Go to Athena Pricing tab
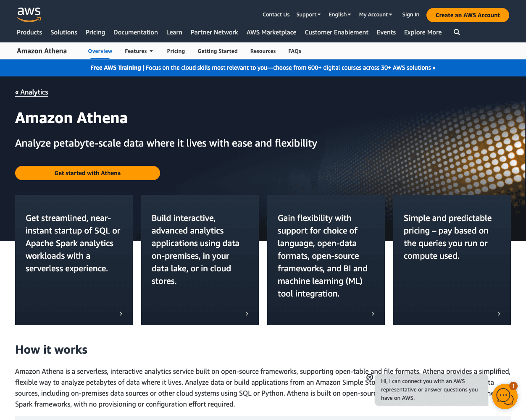 point(176,51)
